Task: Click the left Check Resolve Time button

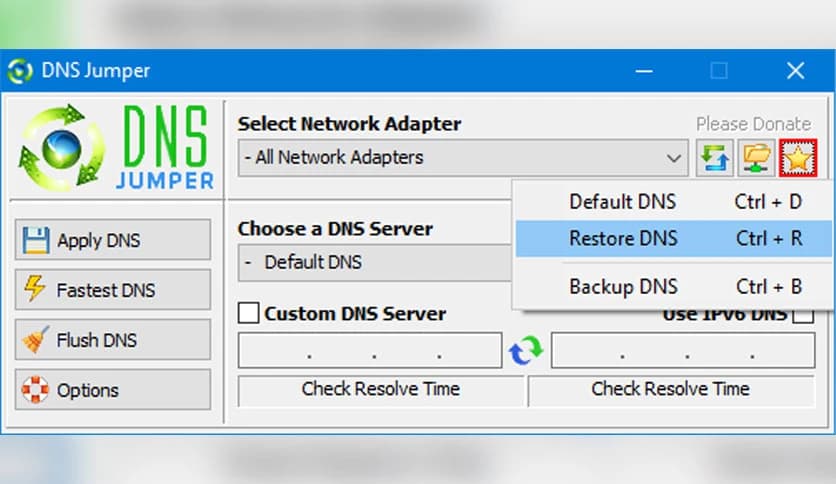Action: coord(381,389)
